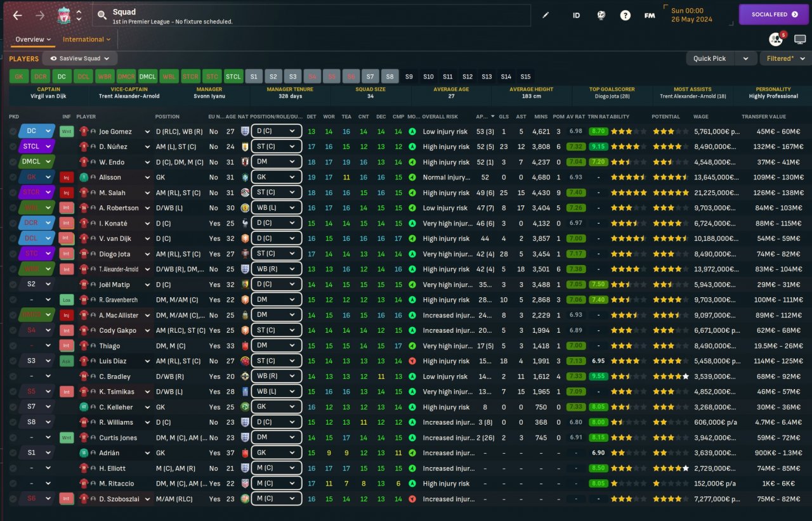Click M. Salah's info person icon
812x521 pixels.
pyautogui.click(x=93, y=193)
